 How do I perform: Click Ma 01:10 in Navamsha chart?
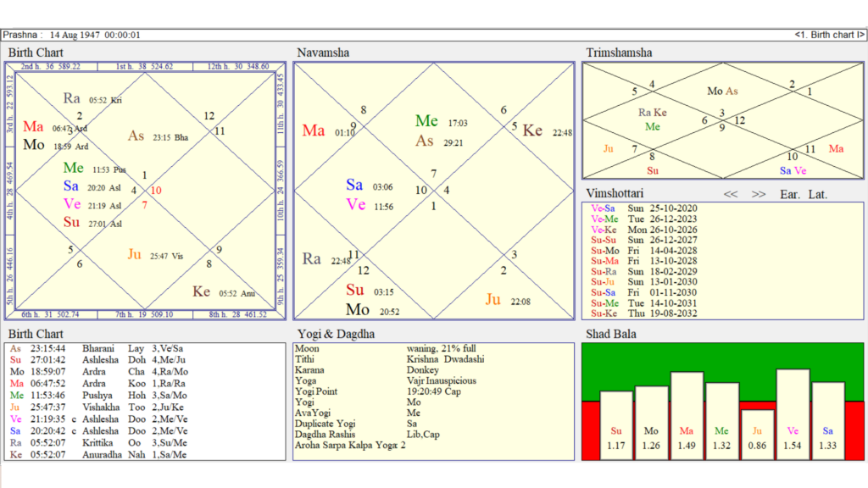[328, 131]
